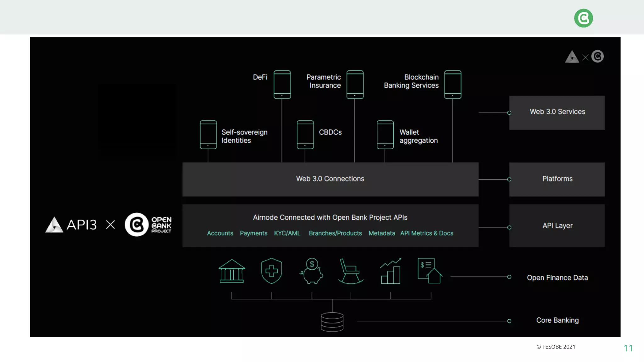Click the API Metrics & Docs label
Image resolution: width=644 pixels, height=362 pixels.
pyautogui.click(x=427, y=233)
